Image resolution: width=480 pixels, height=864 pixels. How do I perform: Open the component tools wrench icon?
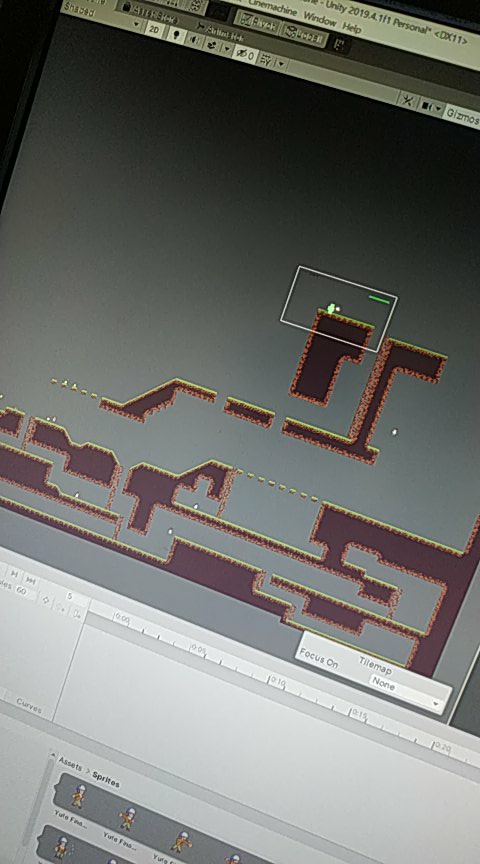408,100
